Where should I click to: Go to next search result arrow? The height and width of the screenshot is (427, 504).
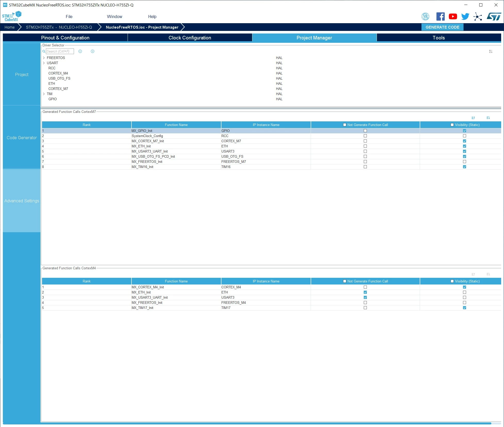pos(93,51)
